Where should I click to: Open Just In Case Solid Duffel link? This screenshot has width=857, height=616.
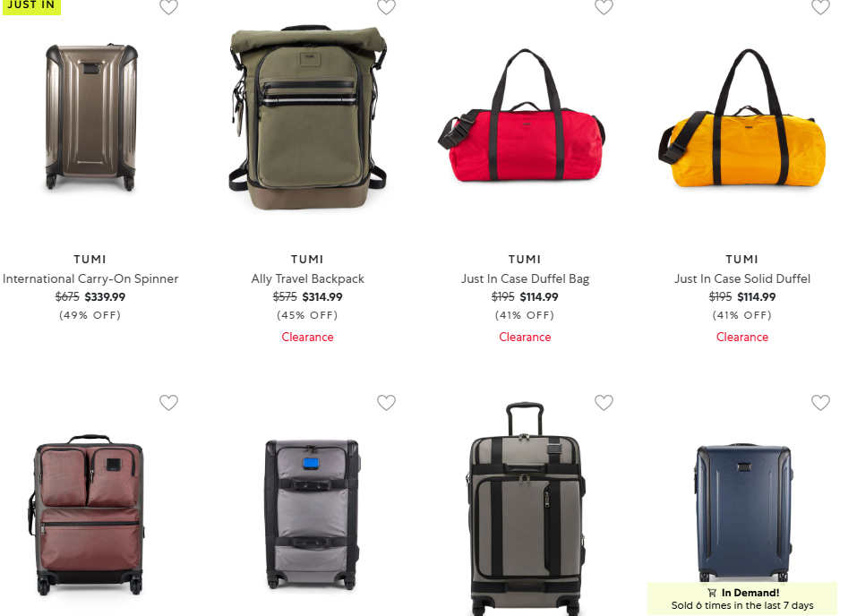tap(742, 278)
